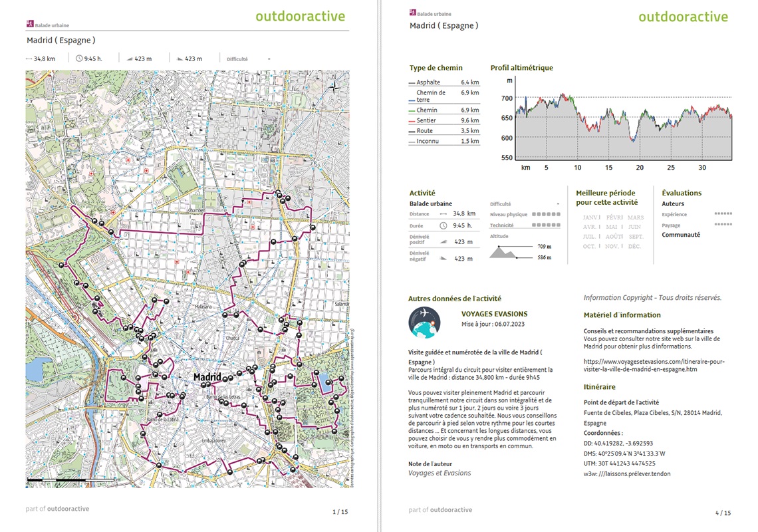This screenshot has width=758, height=532.
Task: Click the 'Note de l'auteur' label
Action: coord(430,464)
